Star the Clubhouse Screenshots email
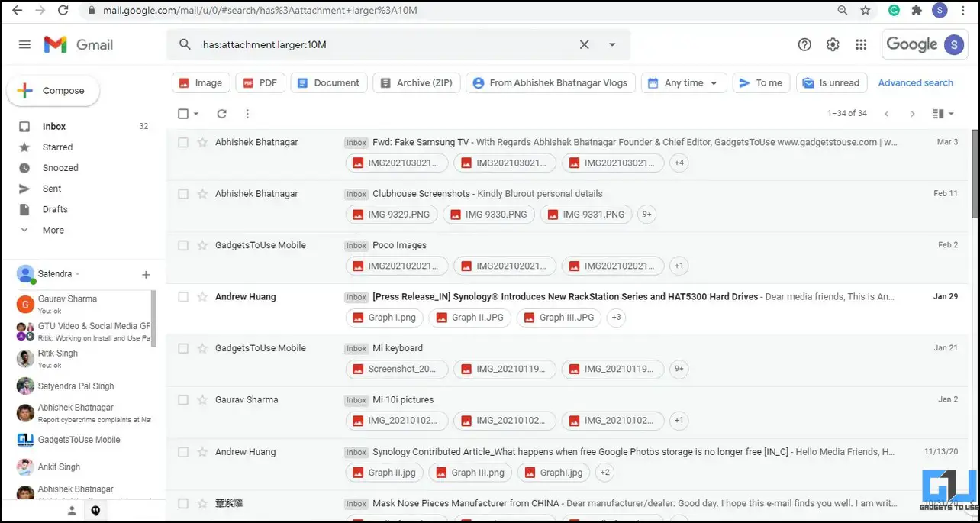 point(202,194)
